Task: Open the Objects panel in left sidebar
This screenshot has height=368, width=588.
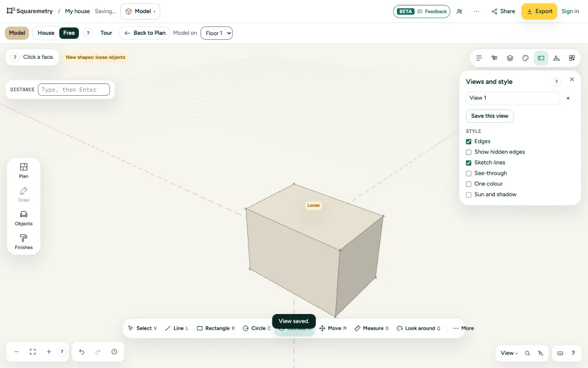Action: click(x=24, y=218)
